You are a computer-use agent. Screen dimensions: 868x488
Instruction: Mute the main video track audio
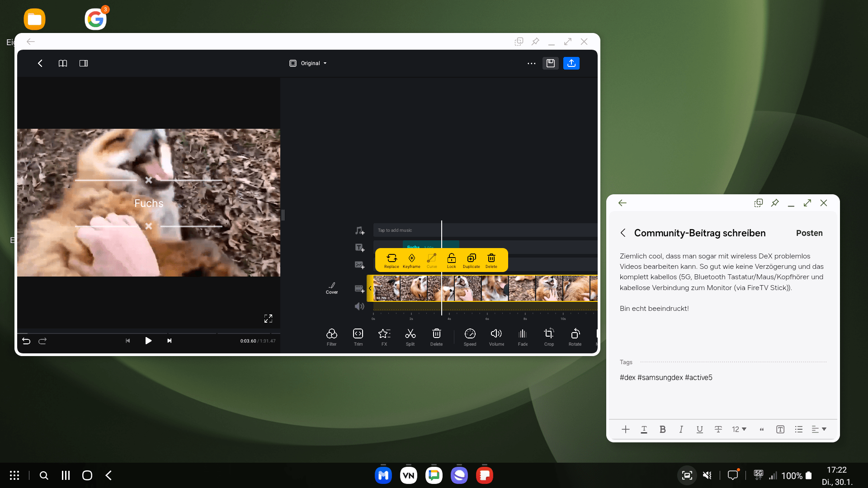click(359, 306)
